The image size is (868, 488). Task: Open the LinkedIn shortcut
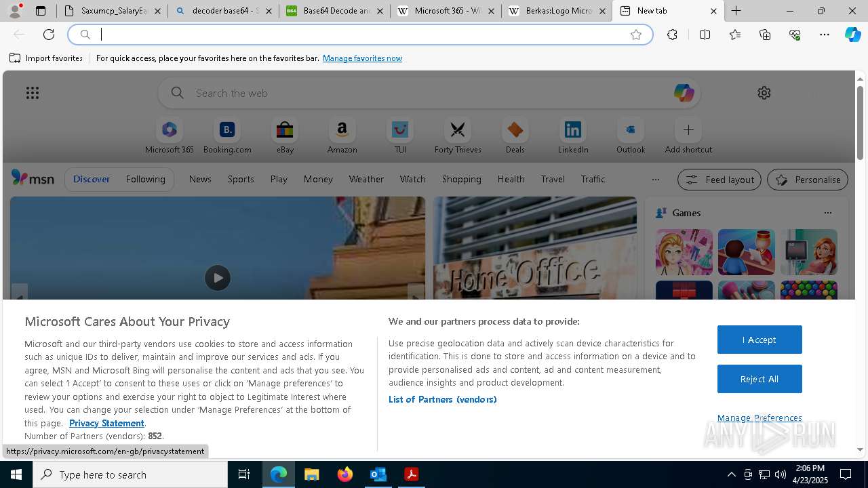point(573,137)
